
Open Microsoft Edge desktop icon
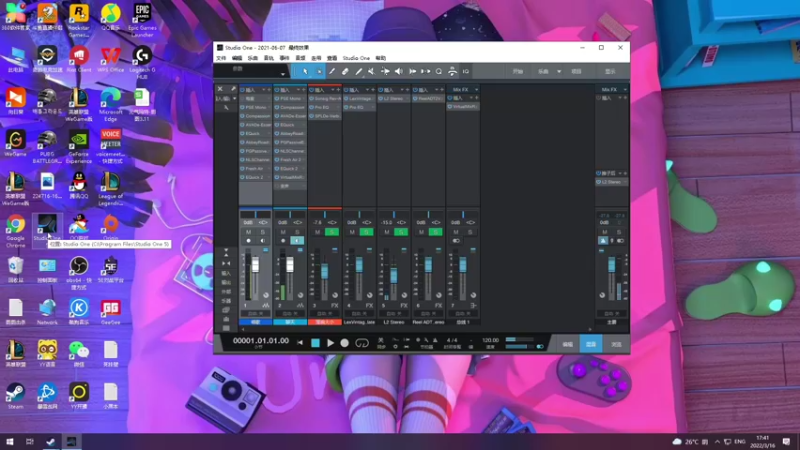[x=110, y=105]
